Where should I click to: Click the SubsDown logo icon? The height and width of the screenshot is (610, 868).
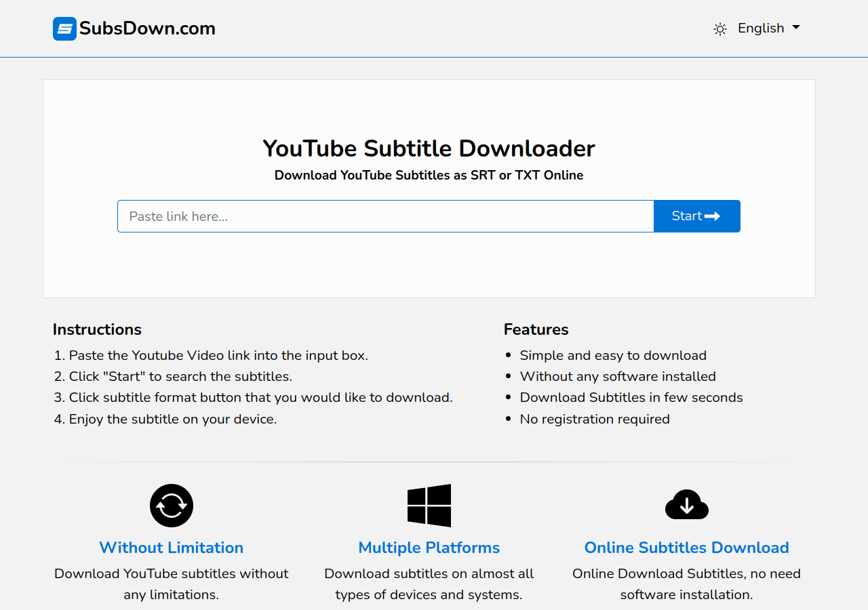click(64, 28)
